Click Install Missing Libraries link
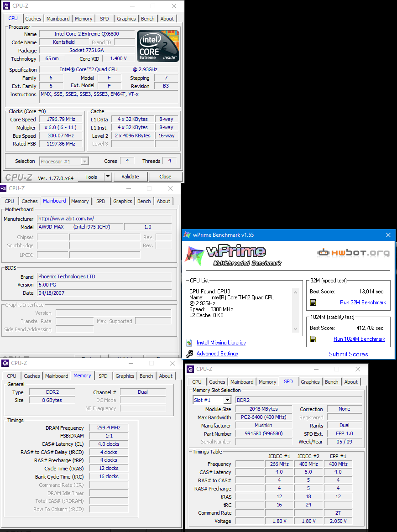Image resolution: width=397 pixels, height=532 pixels. (221, 343)
